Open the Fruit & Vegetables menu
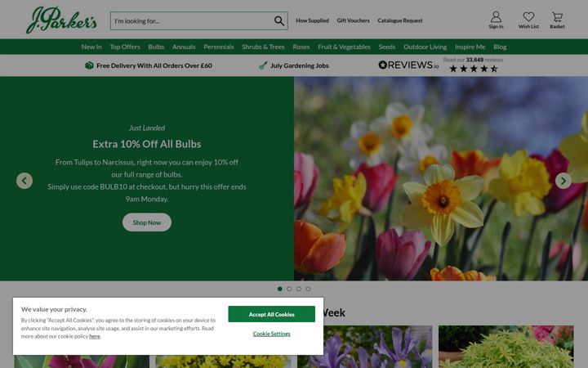This screenshot has height=368, width=588. (x=345, y=47)
